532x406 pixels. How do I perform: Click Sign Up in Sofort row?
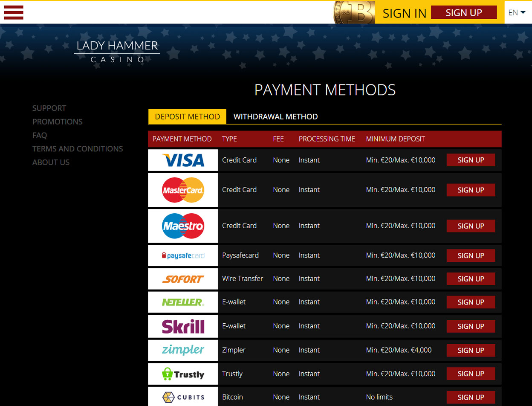[471, 278]
